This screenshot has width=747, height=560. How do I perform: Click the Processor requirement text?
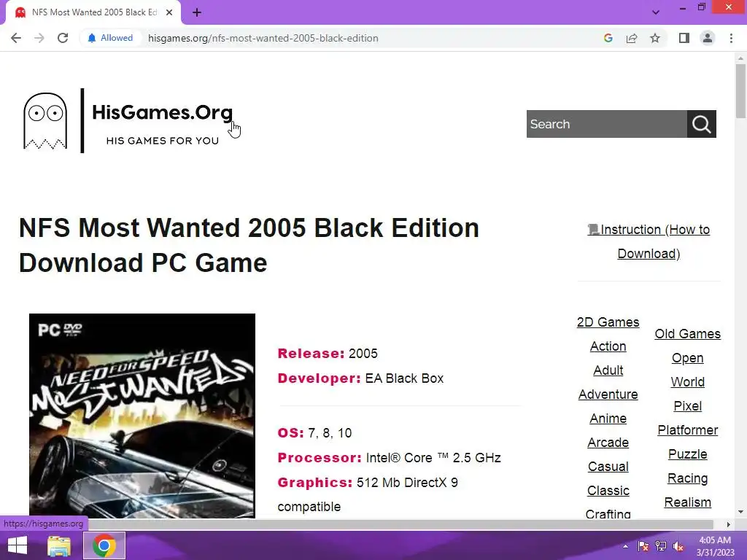[x=389, y=458]
